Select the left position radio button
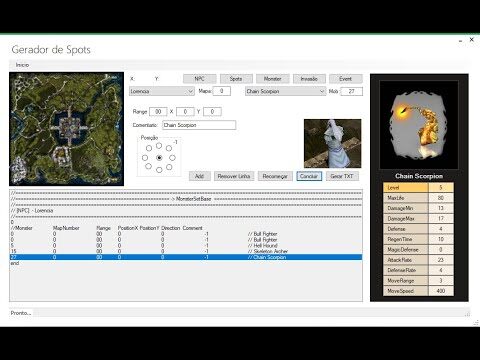This screenshot has height=360, width=480. tap(145, 158)
